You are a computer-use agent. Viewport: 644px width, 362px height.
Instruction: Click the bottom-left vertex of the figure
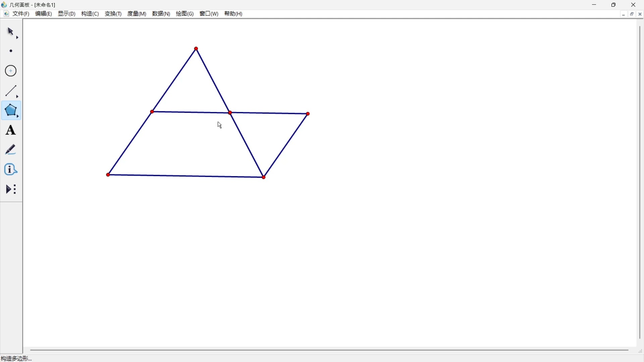coord(108,175)
